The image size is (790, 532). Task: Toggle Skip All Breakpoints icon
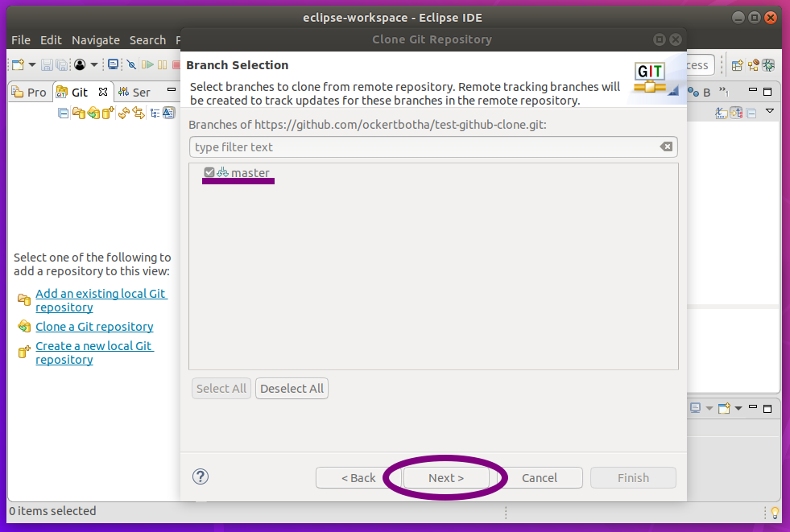tap(131, 64)
